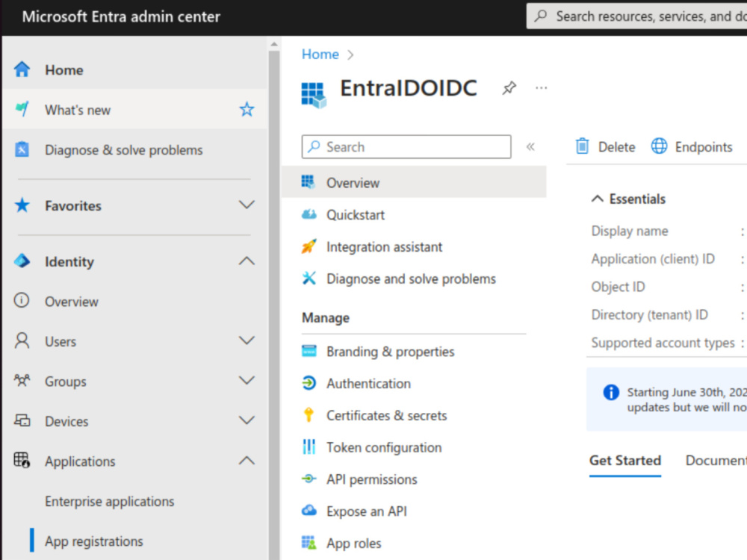747x560 pixels.
Task: Click the What's new megaphone icon
Action: [x=22, y=109]
